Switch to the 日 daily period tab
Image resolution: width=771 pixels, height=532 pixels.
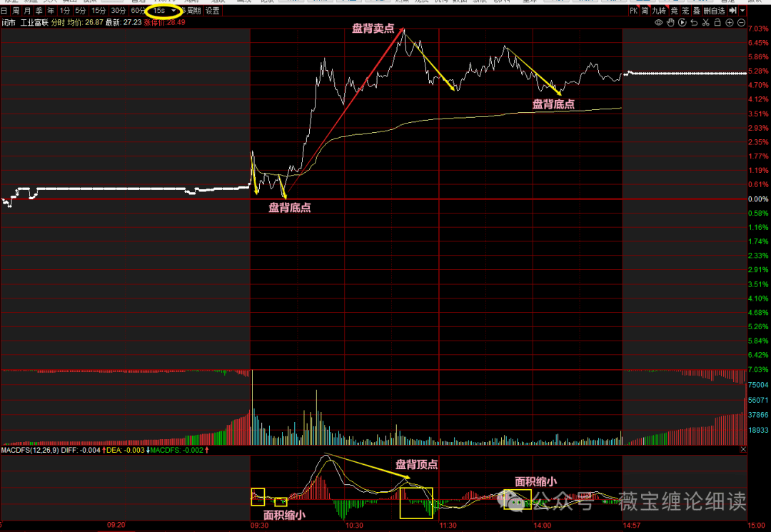(x=4, y=10)
